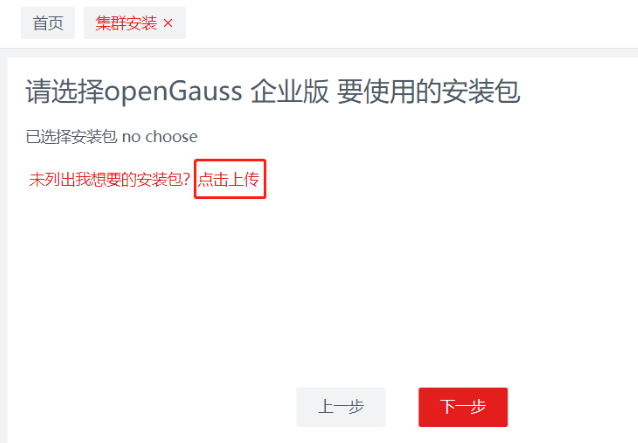The image size is (638, 443).
Task: Click the no choose status text
Action: point(160,137)
